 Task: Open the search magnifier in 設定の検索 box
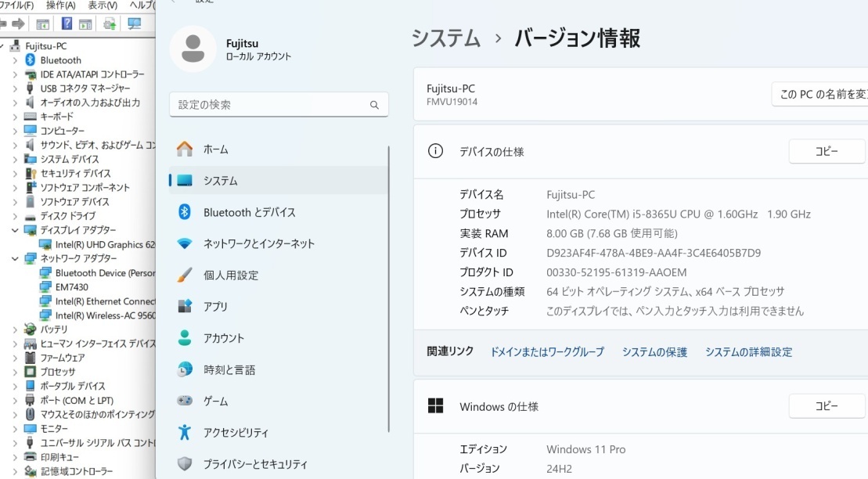(x=374, y=105)
